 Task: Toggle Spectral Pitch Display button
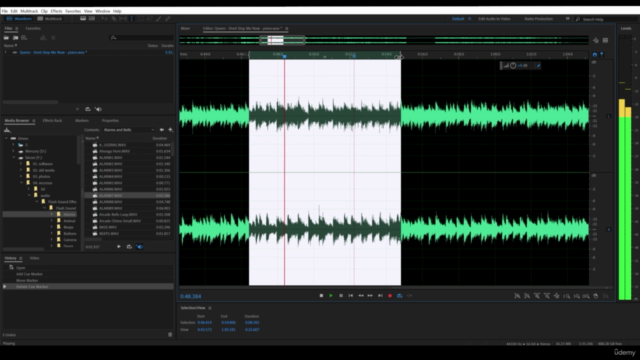click(x=92, y=19)
